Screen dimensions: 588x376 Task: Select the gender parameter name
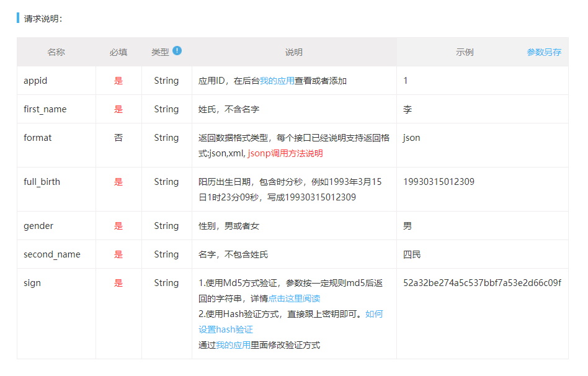[x=38, y=226]
